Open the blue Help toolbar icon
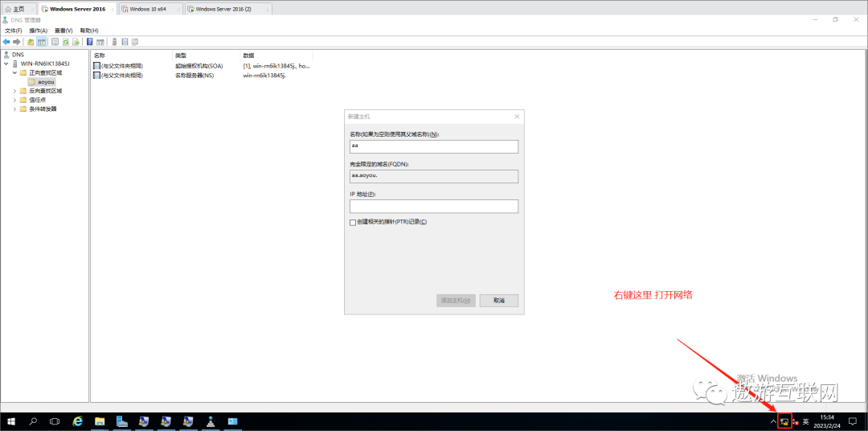 [x=90, y=42]
